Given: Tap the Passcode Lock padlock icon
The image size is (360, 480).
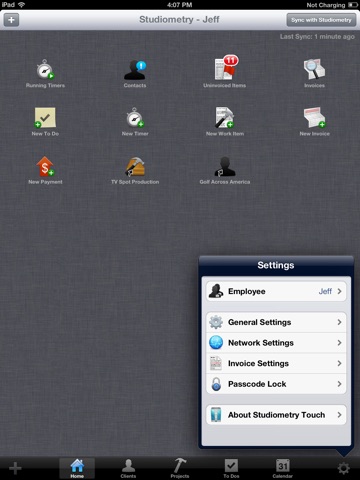Looking at the screenshot, I should coord(216,384).
